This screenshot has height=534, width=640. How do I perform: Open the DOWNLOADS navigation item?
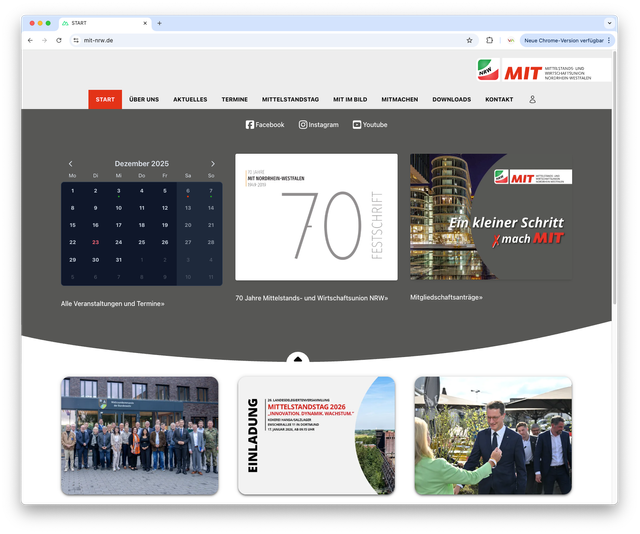coord(451,99)
